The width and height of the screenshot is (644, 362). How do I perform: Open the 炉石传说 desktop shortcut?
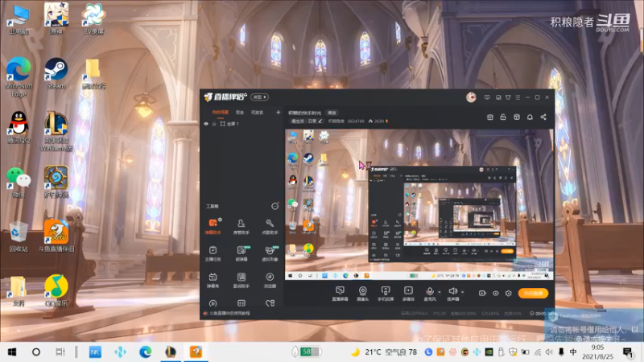[56, 181]
